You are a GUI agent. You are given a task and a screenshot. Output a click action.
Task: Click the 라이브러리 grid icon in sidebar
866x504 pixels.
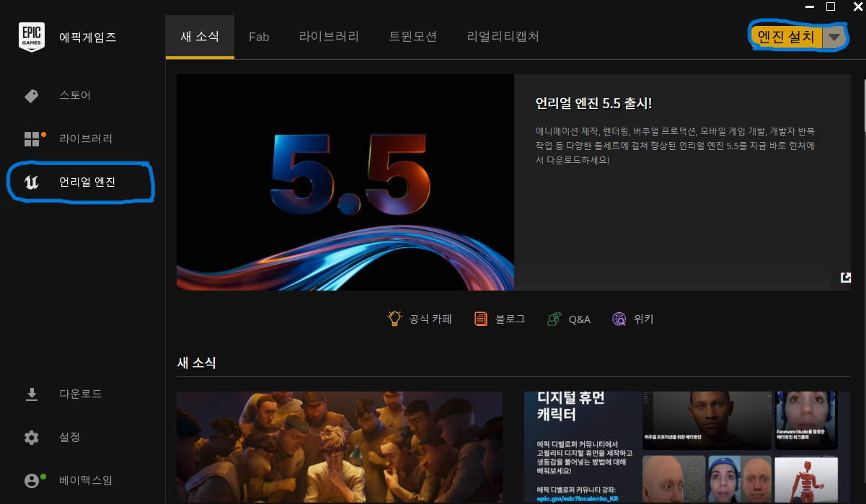pyautogui.click(x=32, y=139)
